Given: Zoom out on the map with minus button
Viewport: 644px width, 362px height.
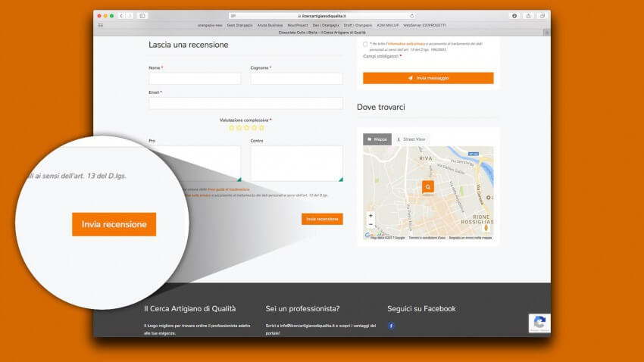Looking at the screenshot, I should tap(370, 224).
